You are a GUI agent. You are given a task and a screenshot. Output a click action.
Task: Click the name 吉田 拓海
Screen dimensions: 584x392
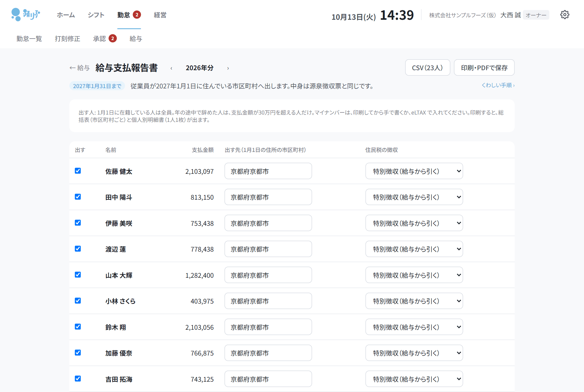tap(119, 379)
